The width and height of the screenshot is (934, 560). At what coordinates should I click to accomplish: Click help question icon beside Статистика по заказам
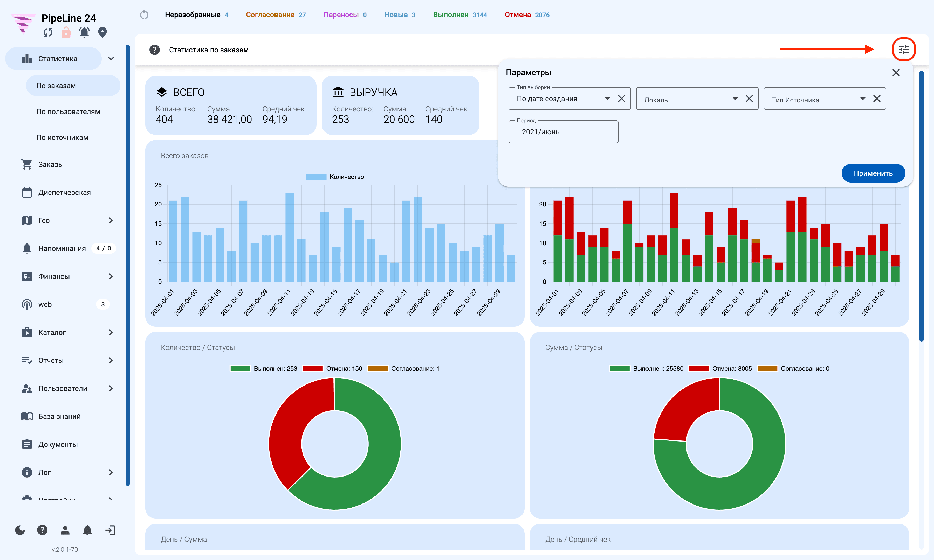[x=154, y=50]
